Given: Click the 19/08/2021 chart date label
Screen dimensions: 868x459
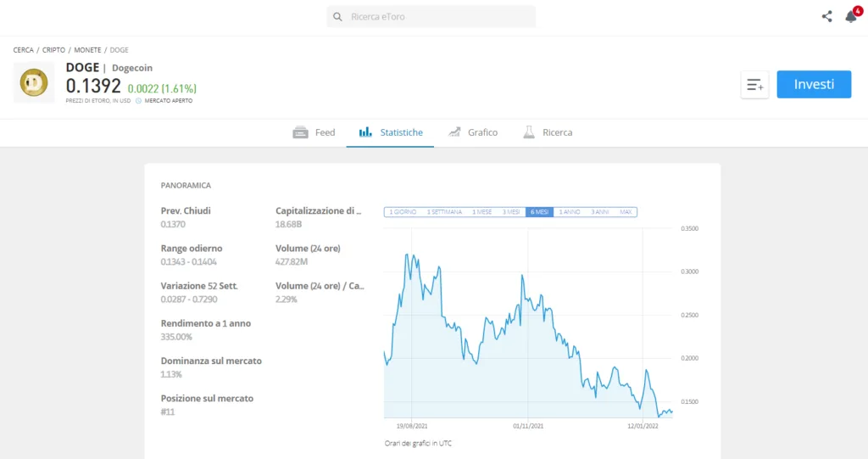Looking at the screenshot, I should [x=412, y=426].
